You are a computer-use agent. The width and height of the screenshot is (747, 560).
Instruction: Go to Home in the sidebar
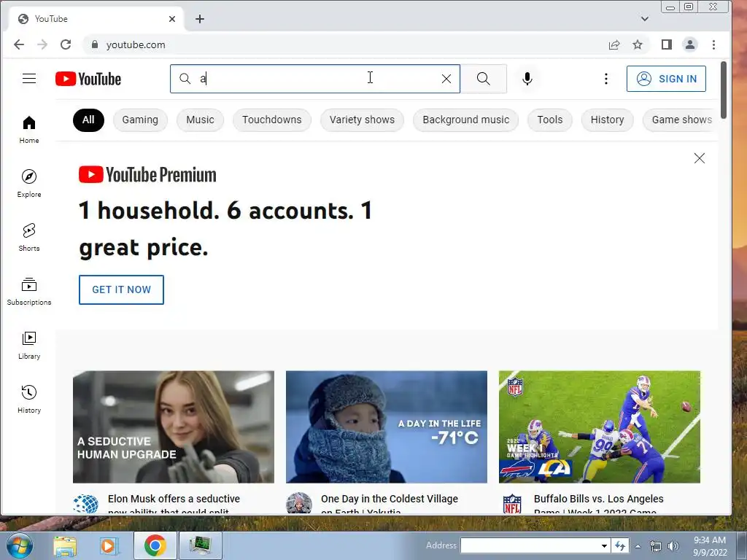coord(29,130)
